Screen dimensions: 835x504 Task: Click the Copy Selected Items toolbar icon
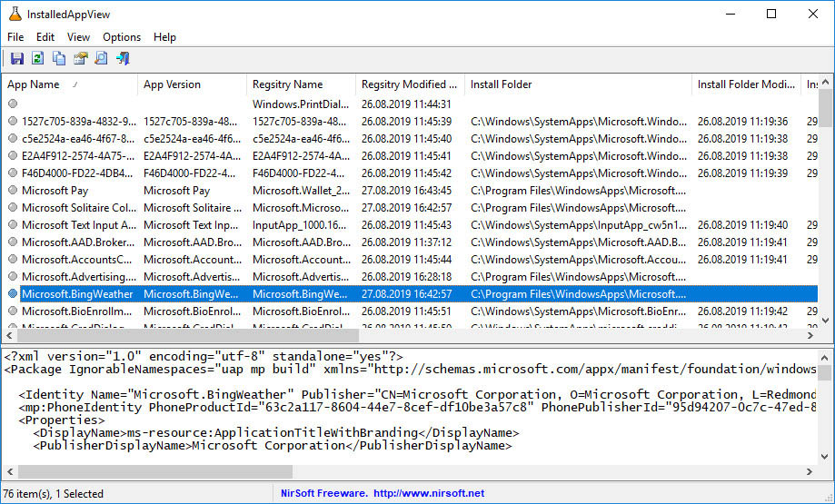tap(59, 58)
